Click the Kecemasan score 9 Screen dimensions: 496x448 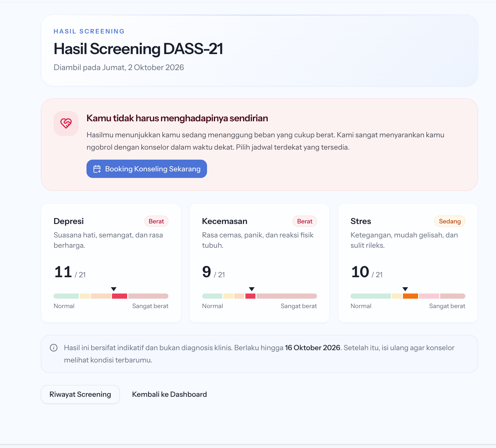(x=207, y=272)
